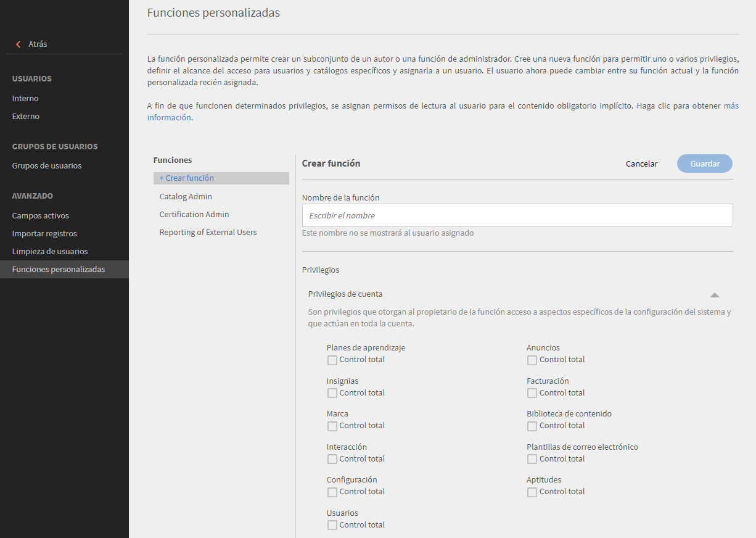The height and width of the screenshot is (538, 756).
Task: Open the Catalog Admin function
Action: click(186, 196)
